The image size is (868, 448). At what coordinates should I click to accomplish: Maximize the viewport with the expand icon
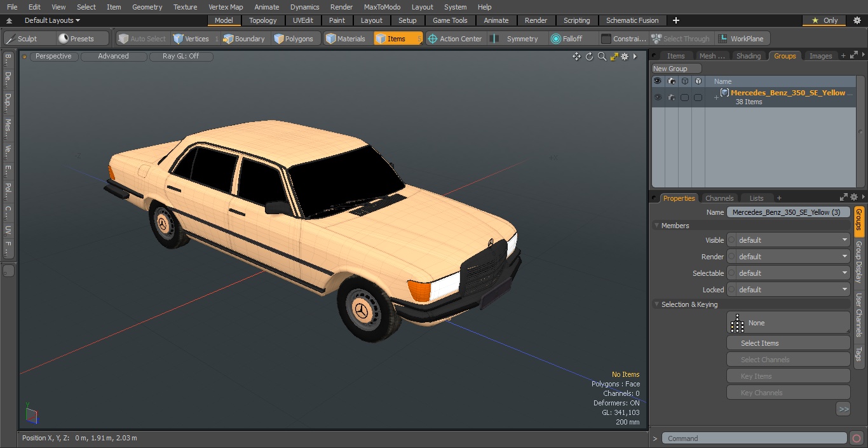coord(614,57)
